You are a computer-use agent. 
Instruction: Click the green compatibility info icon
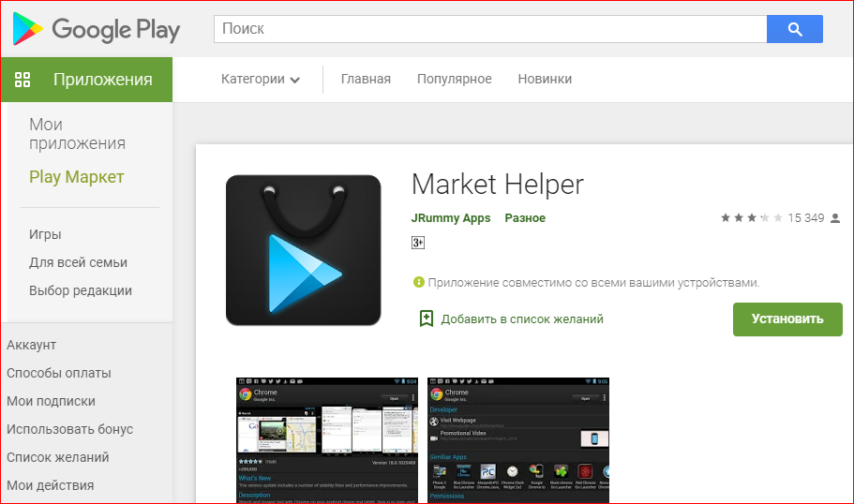point(418,282)
